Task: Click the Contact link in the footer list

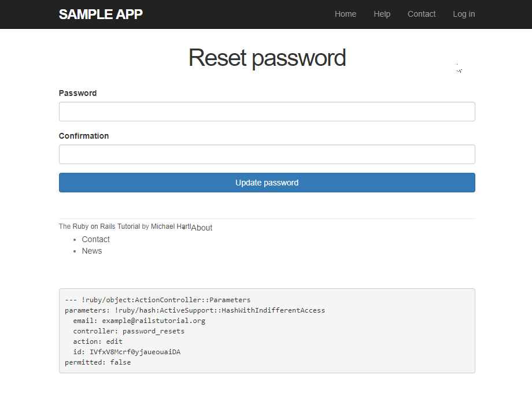Action: point(95,239)
